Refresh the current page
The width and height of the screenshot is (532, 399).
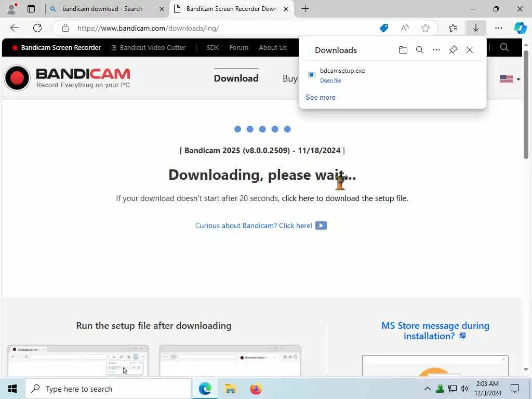click(37, 28)
